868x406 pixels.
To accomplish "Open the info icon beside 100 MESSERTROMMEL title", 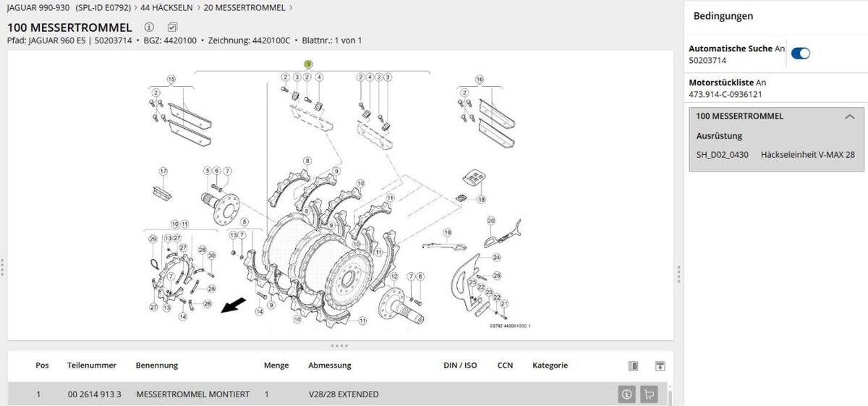I will (x=150, y=27).
